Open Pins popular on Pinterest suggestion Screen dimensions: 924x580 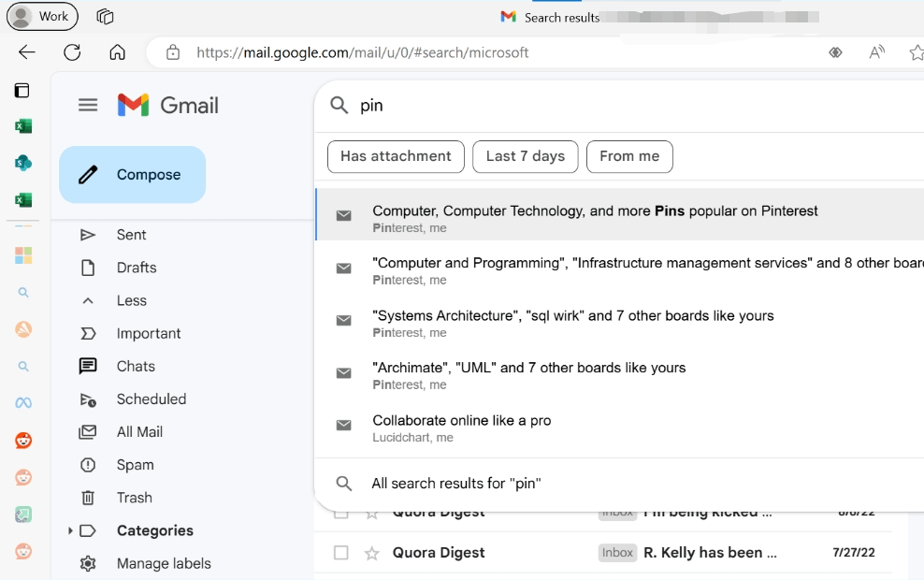[620, 214]
